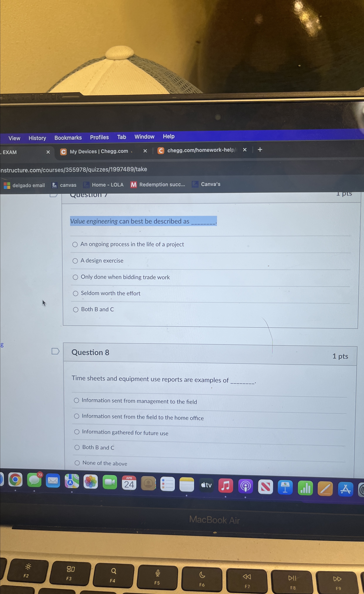Open the History menu

pyautogui.click(x=37, y=138)
